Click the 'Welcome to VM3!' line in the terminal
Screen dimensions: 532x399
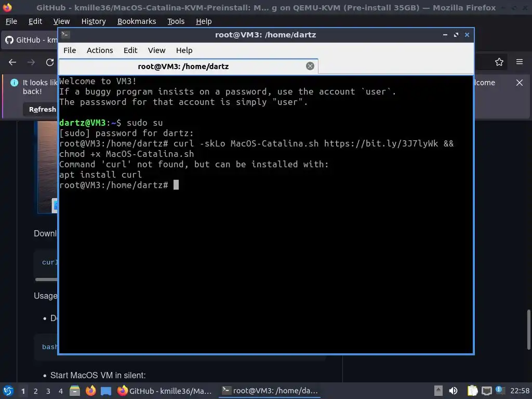point(98,81)
